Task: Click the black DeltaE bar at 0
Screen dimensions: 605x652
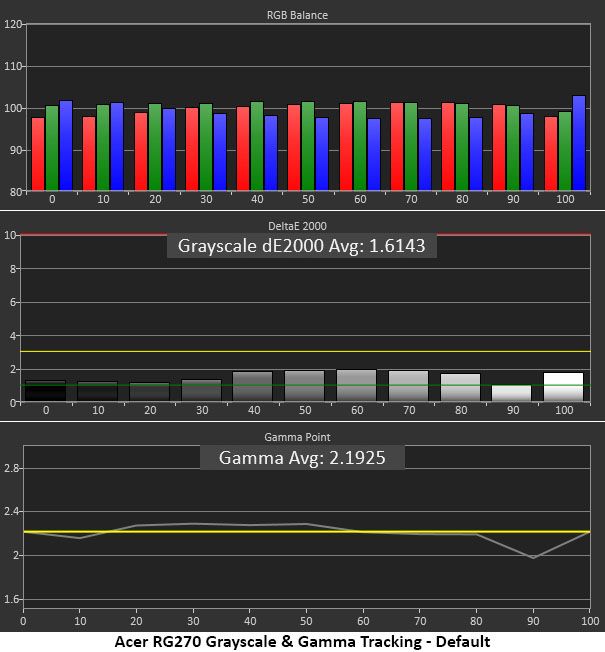Action: (45, 391)
